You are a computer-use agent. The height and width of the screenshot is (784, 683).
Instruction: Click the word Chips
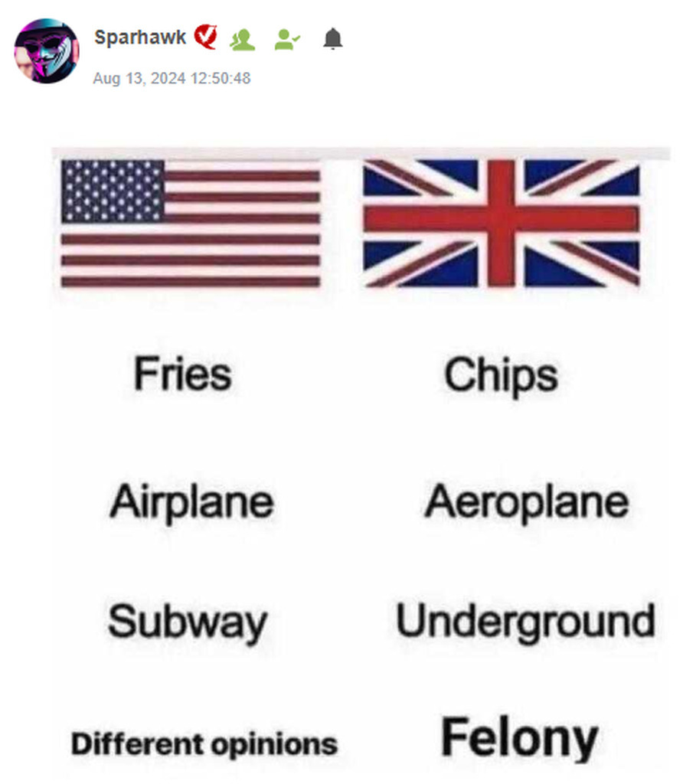coord(501,376)
